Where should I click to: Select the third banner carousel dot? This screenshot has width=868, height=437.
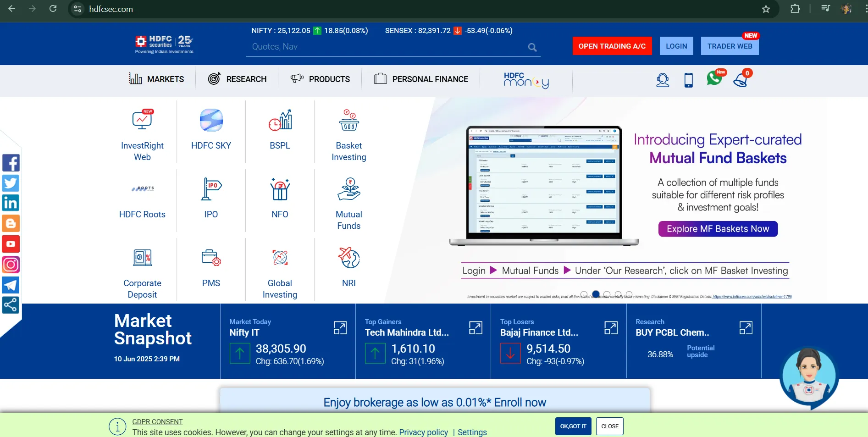[607, 294]
